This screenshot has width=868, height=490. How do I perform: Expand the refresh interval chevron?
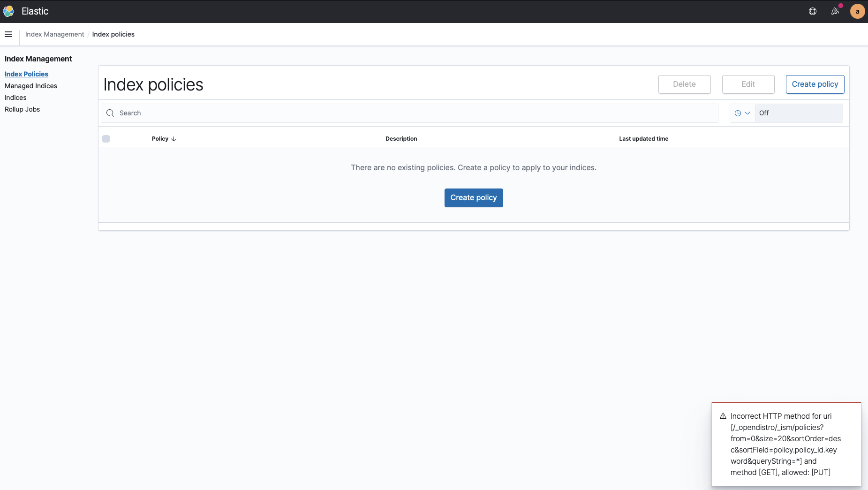(748, 113)
